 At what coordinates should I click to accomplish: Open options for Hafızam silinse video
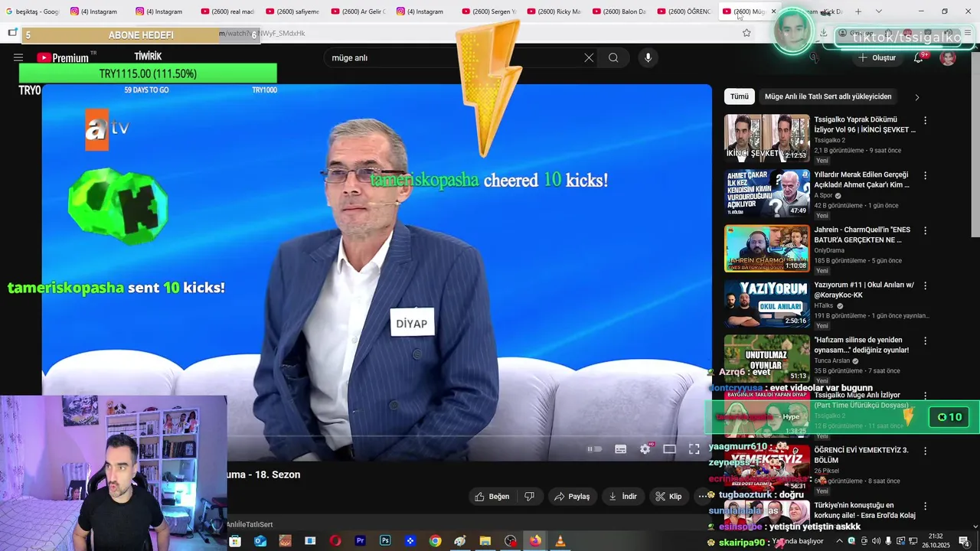pyautogui.click(x=925, y=341)
